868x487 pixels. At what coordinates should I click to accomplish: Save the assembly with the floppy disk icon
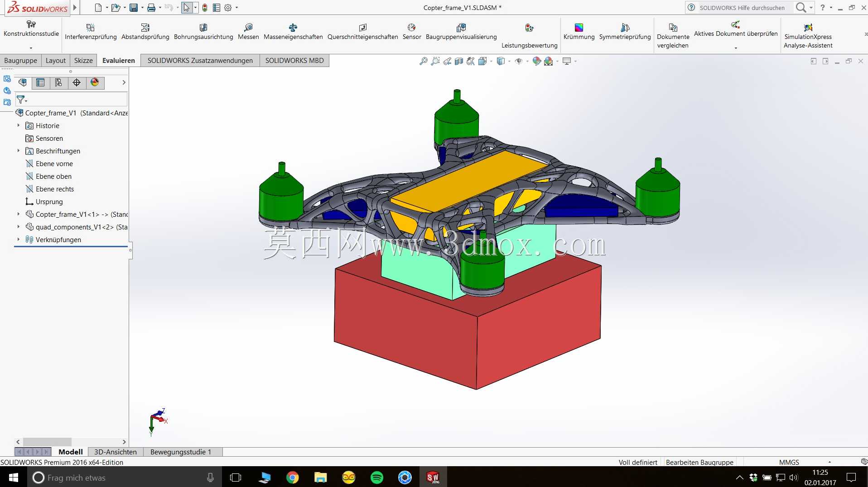(134, 8)
